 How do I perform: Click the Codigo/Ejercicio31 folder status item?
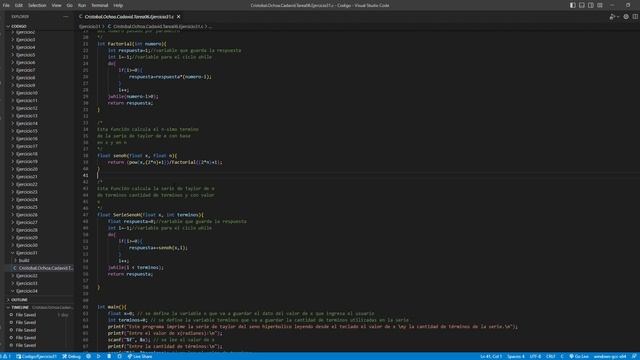tap(36, 356)
